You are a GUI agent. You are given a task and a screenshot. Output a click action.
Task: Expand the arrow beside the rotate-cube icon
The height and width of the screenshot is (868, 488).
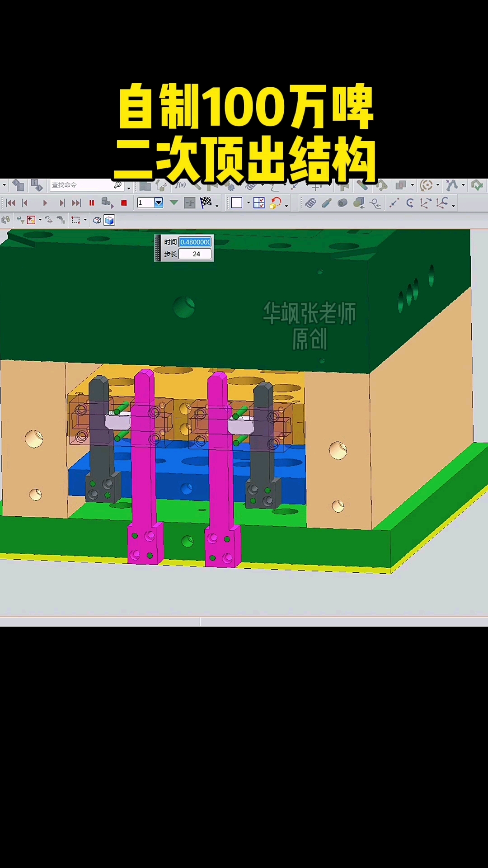point(286,206)
